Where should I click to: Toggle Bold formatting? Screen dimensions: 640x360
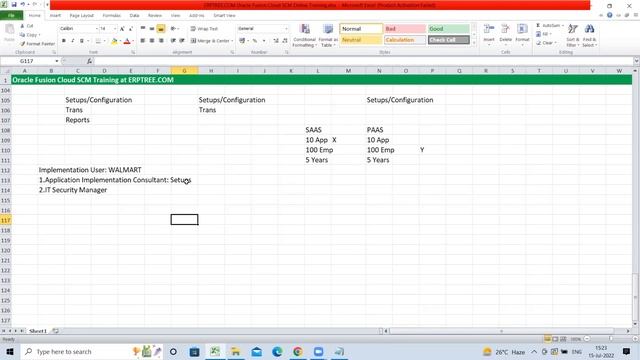[x=64, y=41]
